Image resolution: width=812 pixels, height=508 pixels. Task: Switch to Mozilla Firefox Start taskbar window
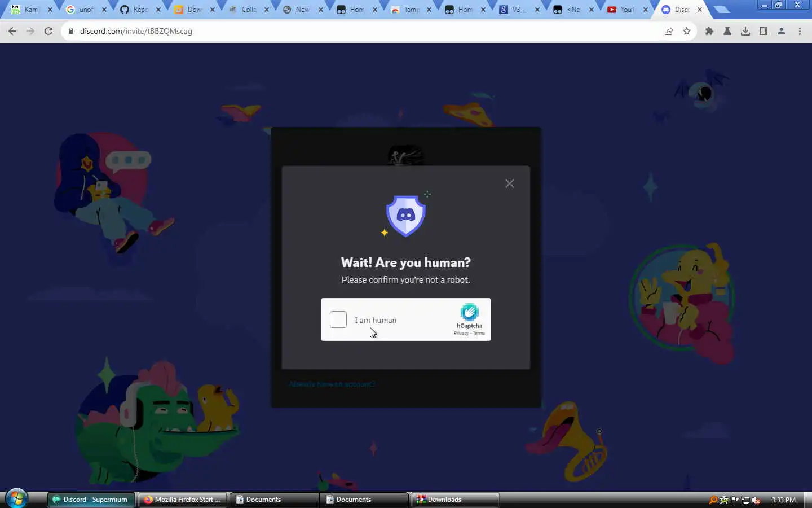(x=182, y=500)
